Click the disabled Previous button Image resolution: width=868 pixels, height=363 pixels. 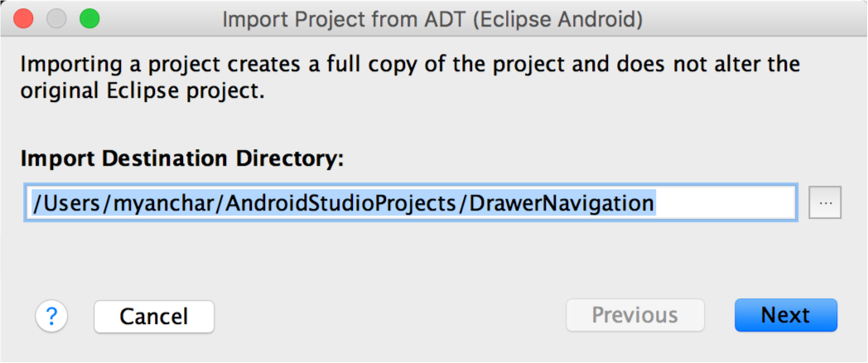click(x=634, y=315)
